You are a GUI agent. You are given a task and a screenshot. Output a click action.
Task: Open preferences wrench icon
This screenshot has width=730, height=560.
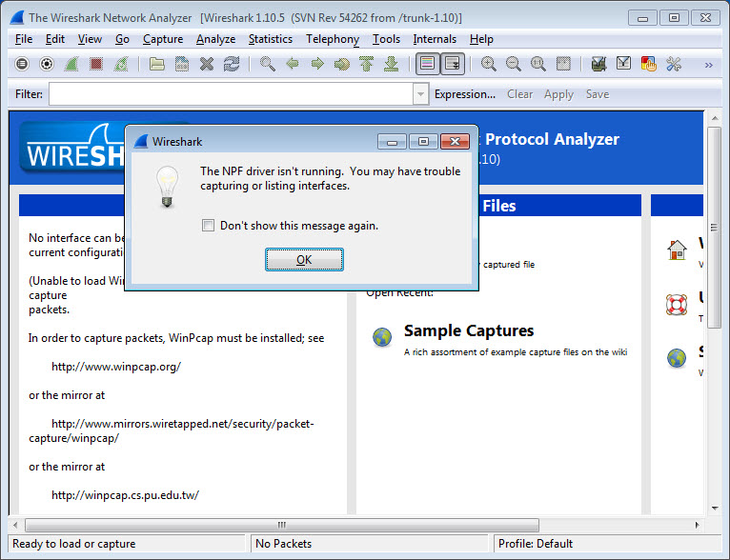[673, 64]
